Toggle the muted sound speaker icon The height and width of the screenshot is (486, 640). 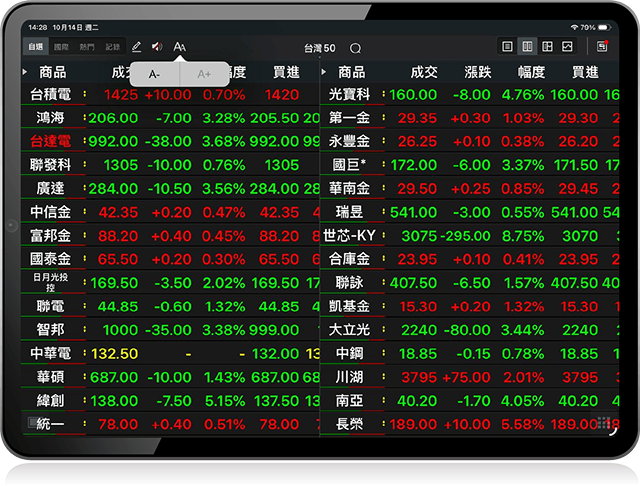pyautogui.click(x=157, y=47)
